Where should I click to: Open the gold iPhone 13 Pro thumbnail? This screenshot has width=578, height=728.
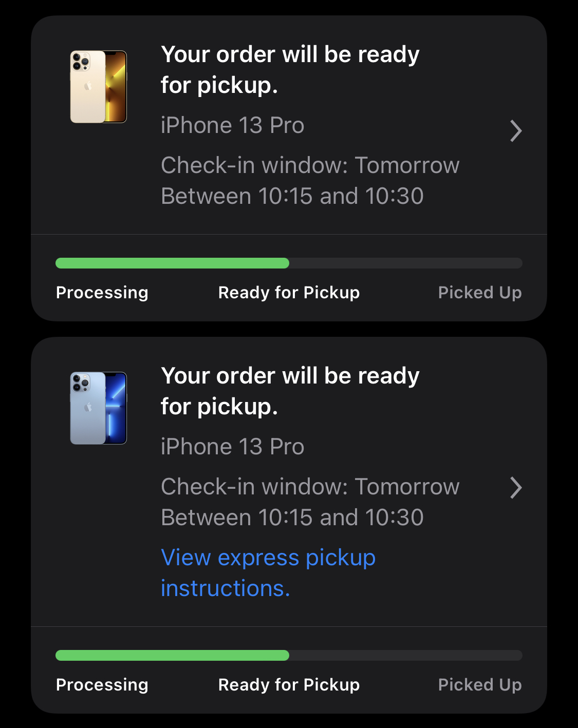click(x=98, y=87)
